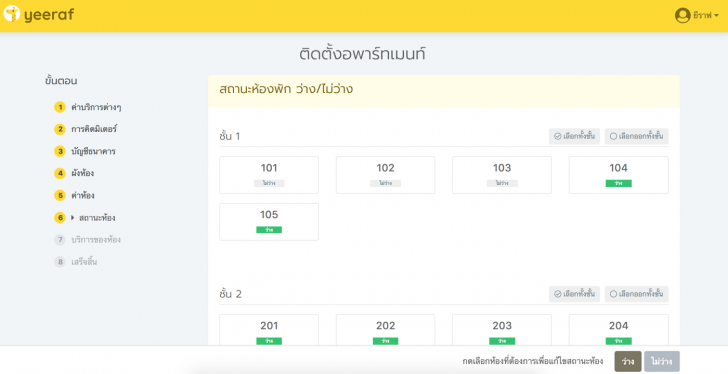Select room 201 card
This screenshot has height=374, width=728.
(x=269, y=330)
